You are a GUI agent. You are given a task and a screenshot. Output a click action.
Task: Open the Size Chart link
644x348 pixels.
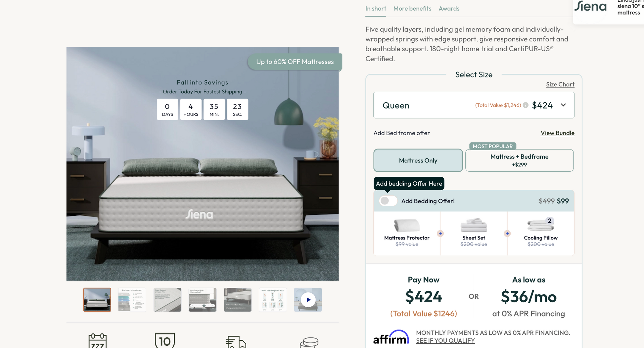click(560, 84)
